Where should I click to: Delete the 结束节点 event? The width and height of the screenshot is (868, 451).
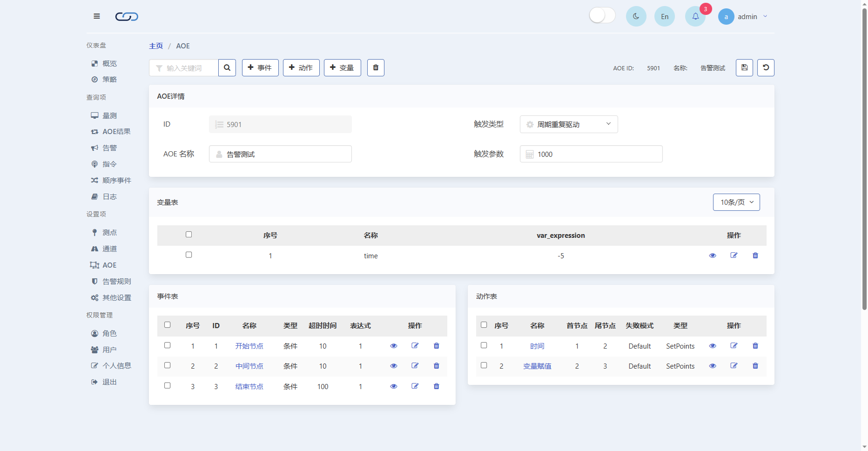pyautogui.click(x=437, y=386)
